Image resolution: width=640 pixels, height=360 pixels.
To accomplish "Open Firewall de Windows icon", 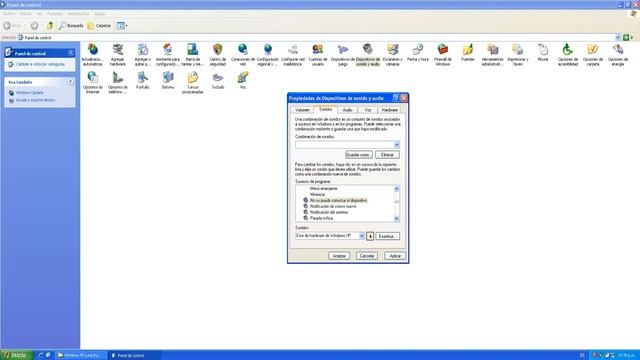I will pyautogui.click(x=443, y=54).
